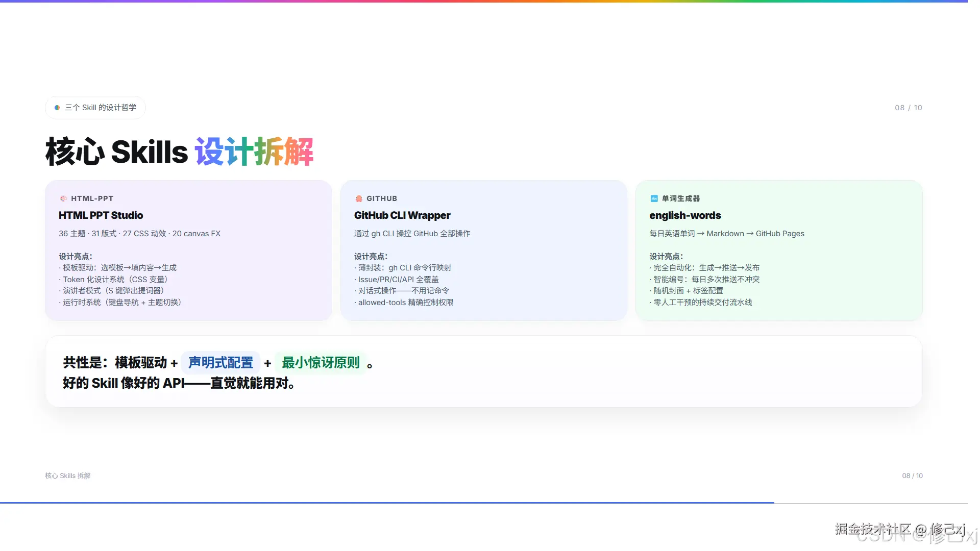Click the bullet Token 化设计系统（CSS 变量）

tap(115, 280)
